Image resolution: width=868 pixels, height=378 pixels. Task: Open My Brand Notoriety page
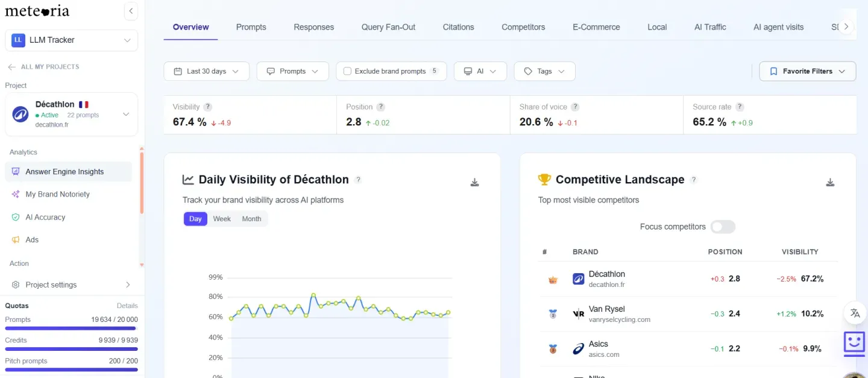pyautogui.click(x=68, y=194)
